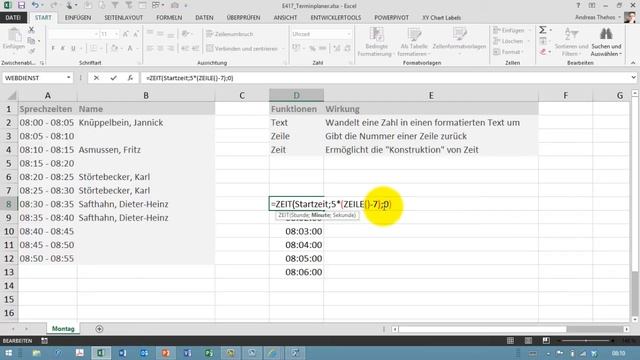Click AutoSum sigma icon
Viewport: 640px width, 360px height.
(542, 30)
